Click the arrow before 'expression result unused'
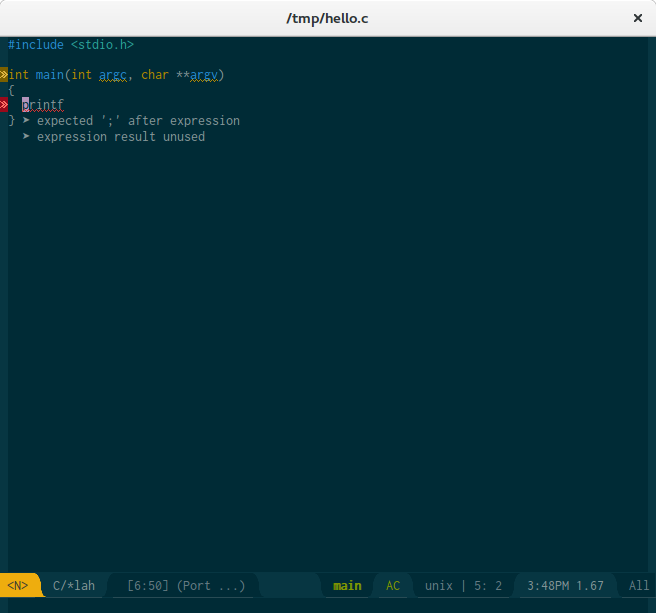Viewport: 656px width, 613px height. tap(26, 136)
